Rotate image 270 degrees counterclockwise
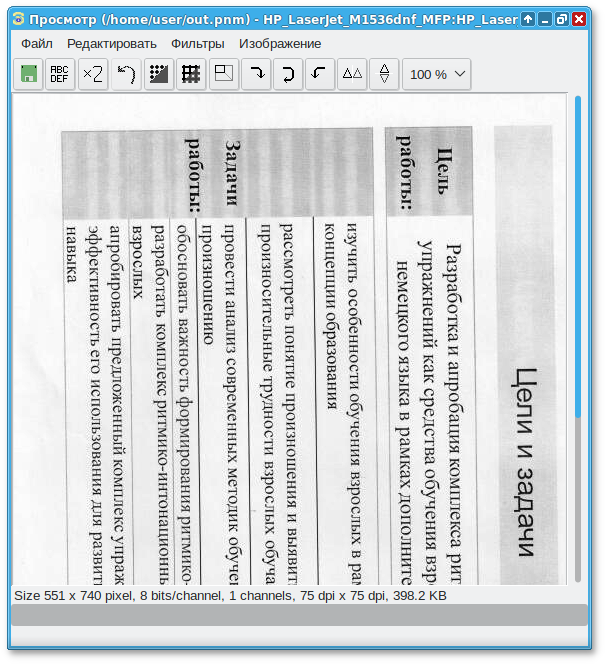605x664 pixels. (x=320, y=74)
